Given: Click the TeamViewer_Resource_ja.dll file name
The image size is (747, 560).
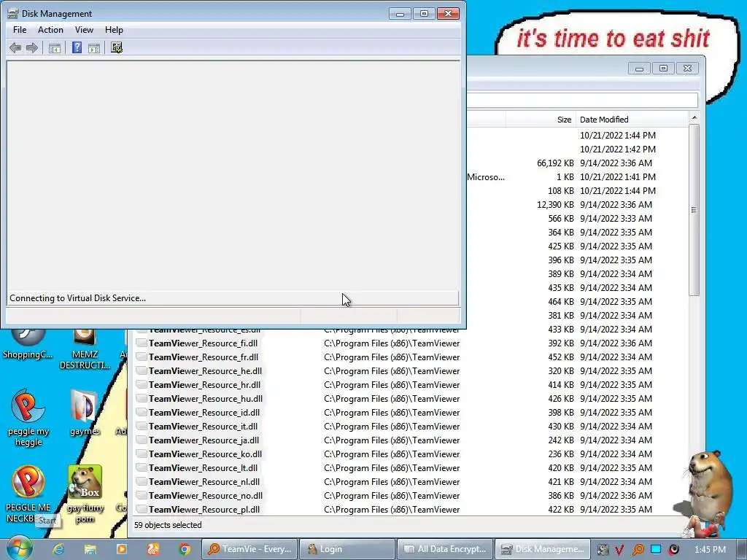Looking at the screenshot, I should (204, 440).
